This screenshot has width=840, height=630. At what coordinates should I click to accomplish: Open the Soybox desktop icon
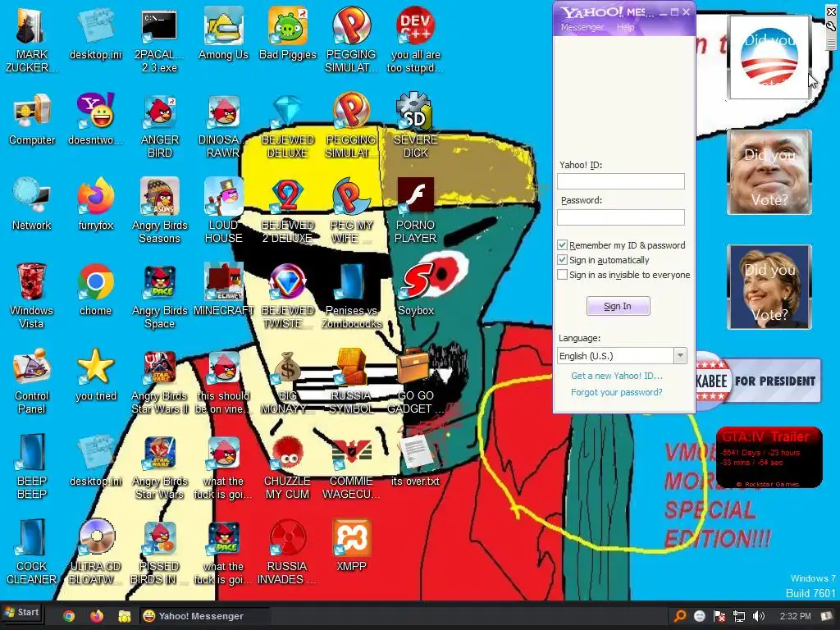coord(416,290)
